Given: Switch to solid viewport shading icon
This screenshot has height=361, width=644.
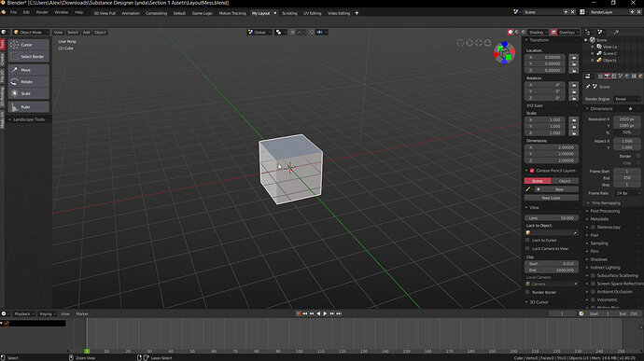Looking at the screenshot, I should (x=511, y=32).
